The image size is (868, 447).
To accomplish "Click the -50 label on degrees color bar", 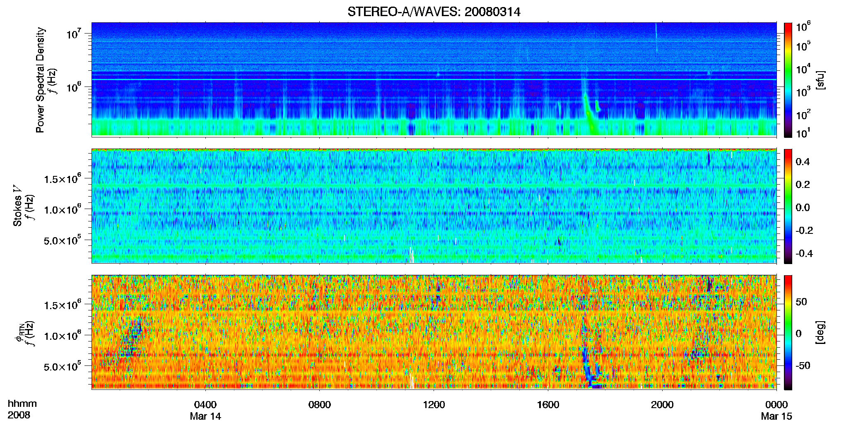I will click(x=803, y=365).
